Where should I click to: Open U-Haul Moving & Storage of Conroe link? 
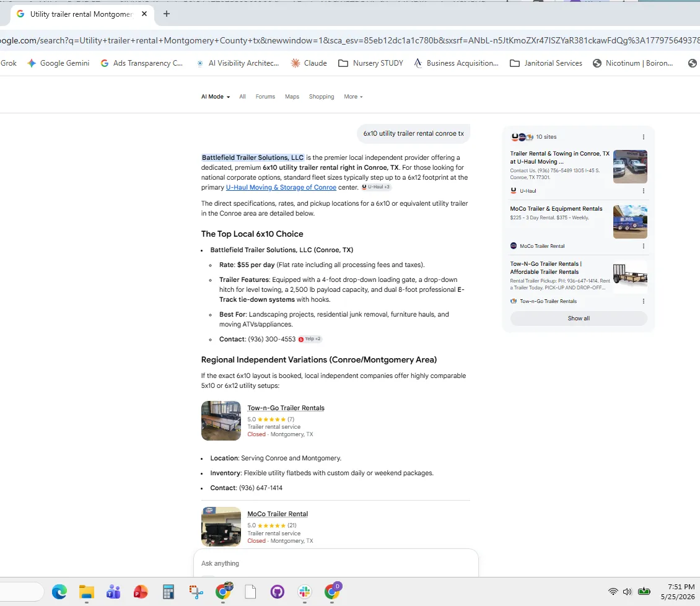[x=281, y=187]
